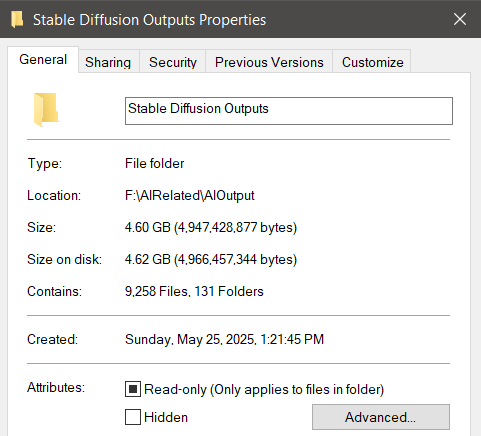
Task: Switch to the Sharing tab
Action: point(108,62)
